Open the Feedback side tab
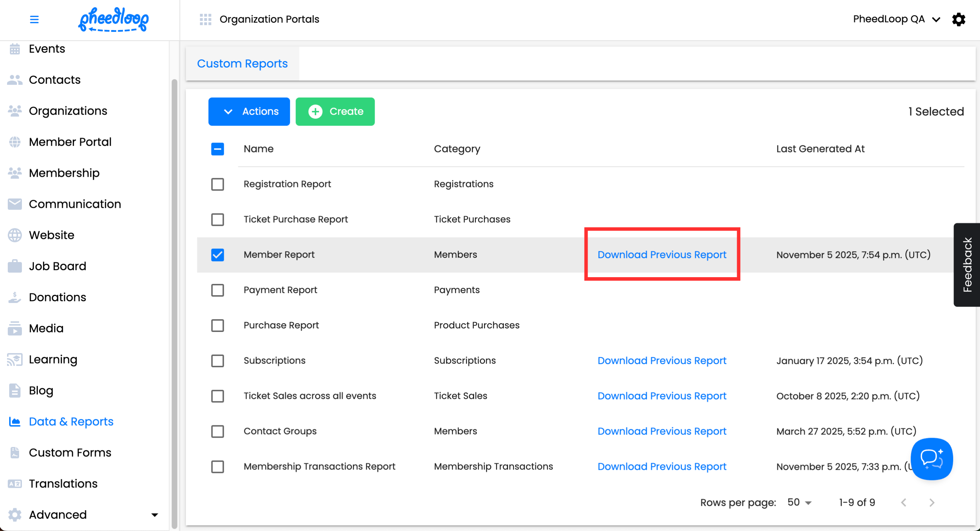Screen dimensions: 980x531 tap(967, 265)
